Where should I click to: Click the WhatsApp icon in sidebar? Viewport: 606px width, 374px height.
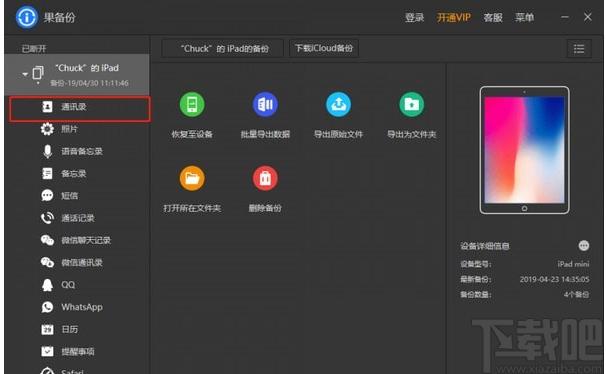point(47,307)
